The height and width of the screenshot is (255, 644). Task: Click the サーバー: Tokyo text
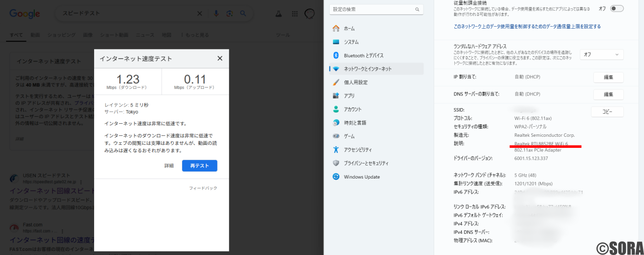[121, 112]
